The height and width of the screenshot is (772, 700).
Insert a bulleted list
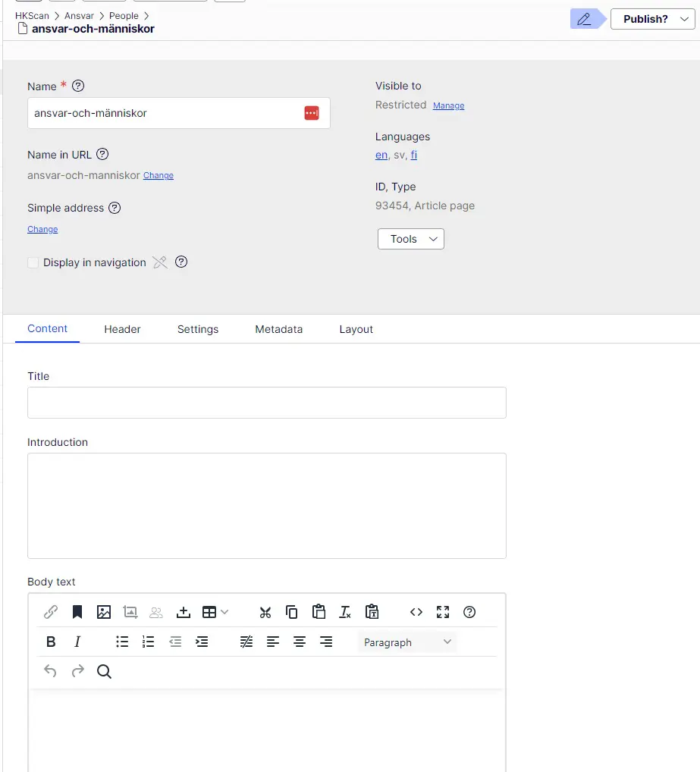122,642
